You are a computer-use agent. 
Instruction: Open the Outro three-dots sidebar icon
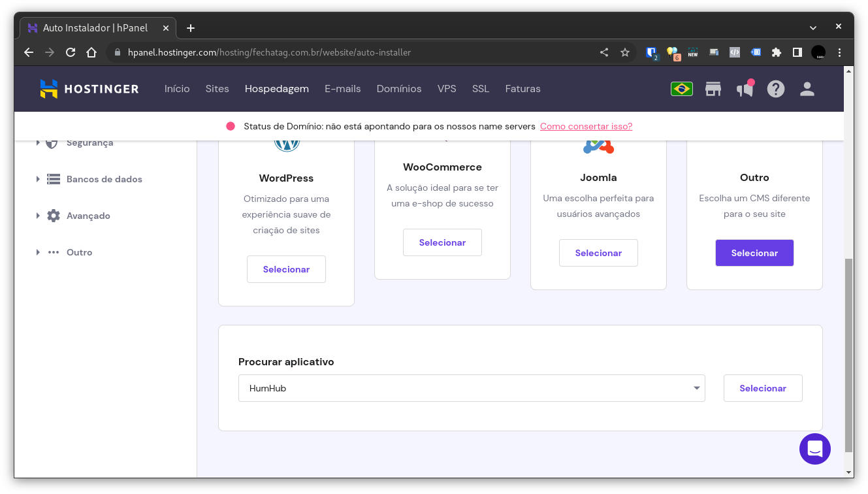point(53,252)
